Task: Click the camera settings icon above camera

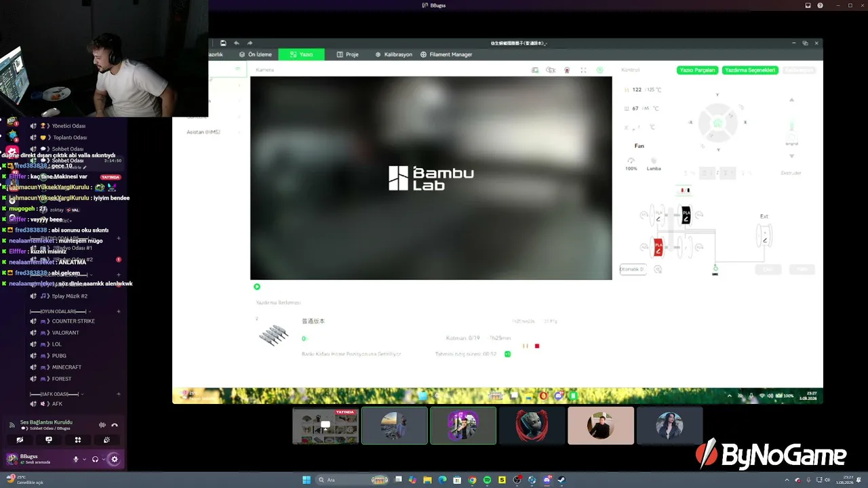Action: click(x=551, y=70)
